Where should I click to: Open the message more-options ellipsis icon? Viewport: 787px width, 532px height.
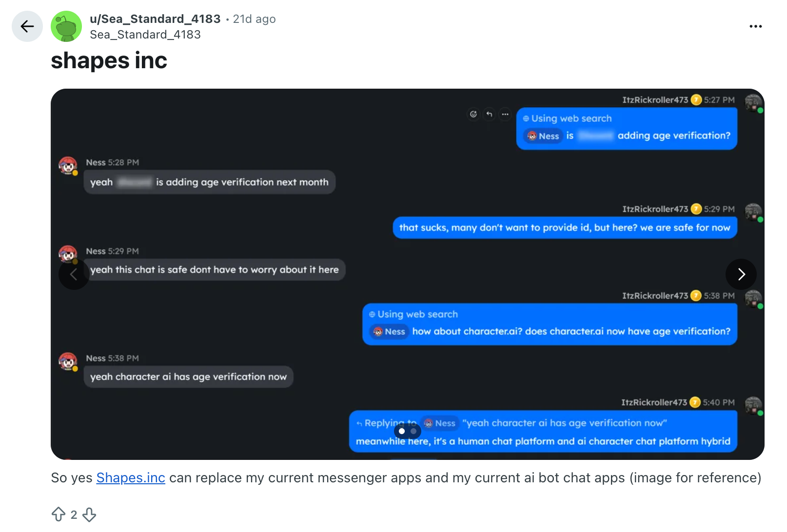(505, 114)
